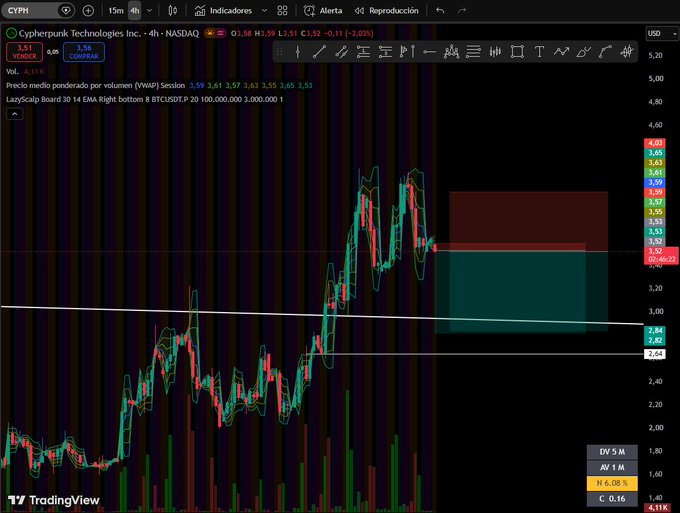680x513 pixels.
Task: Select the Fibonacci retracement tool
Action: [473, 52]
